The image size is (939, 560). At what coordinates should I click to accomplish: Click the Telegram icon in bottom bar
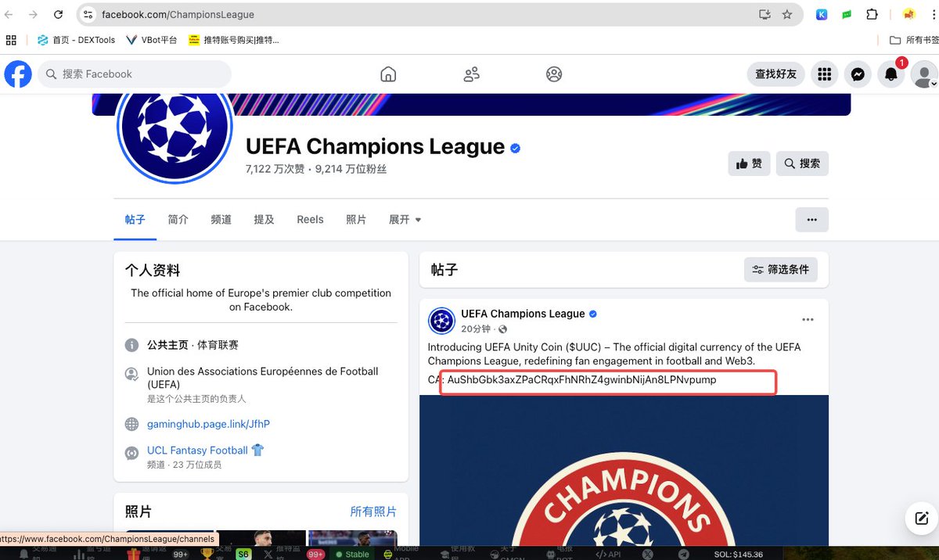684,554
